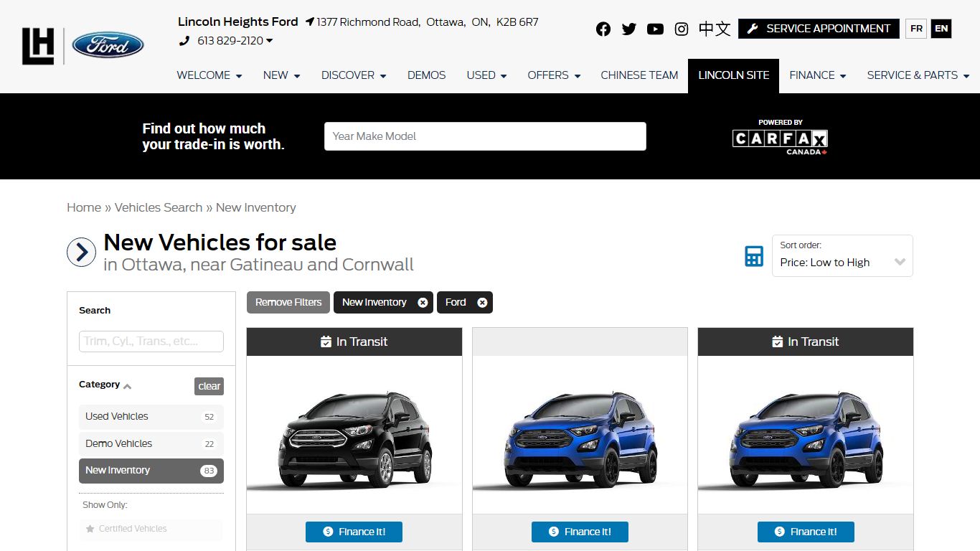The width and height of the screenshot is (980, 551).
Task: Go to Vehicles Search breadcrumb
Action: coord(159,207)
